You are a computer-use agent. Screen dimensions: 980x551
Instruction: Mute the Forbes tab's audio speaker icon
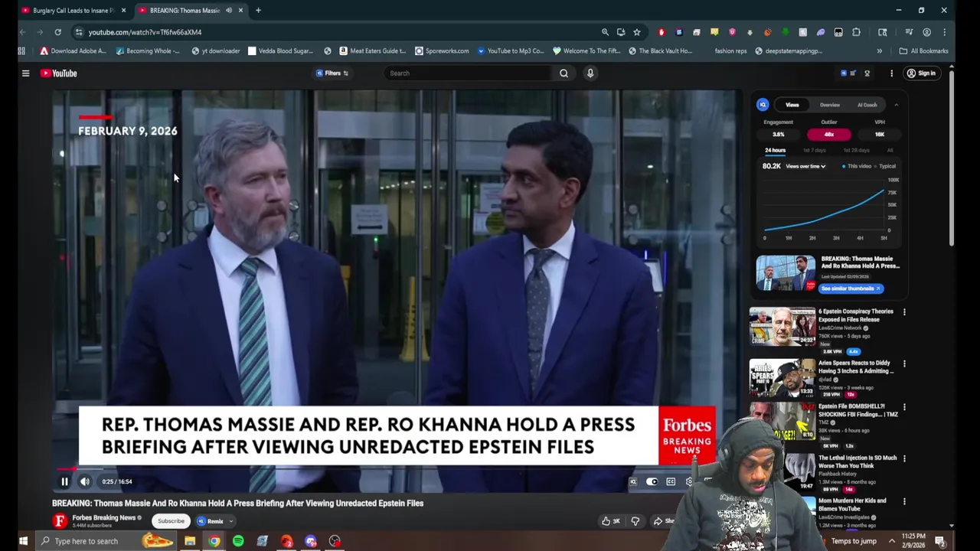point(228,11)
